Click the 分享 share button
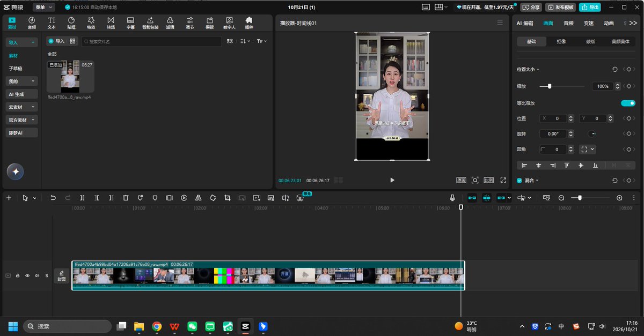 click(531, 8)
